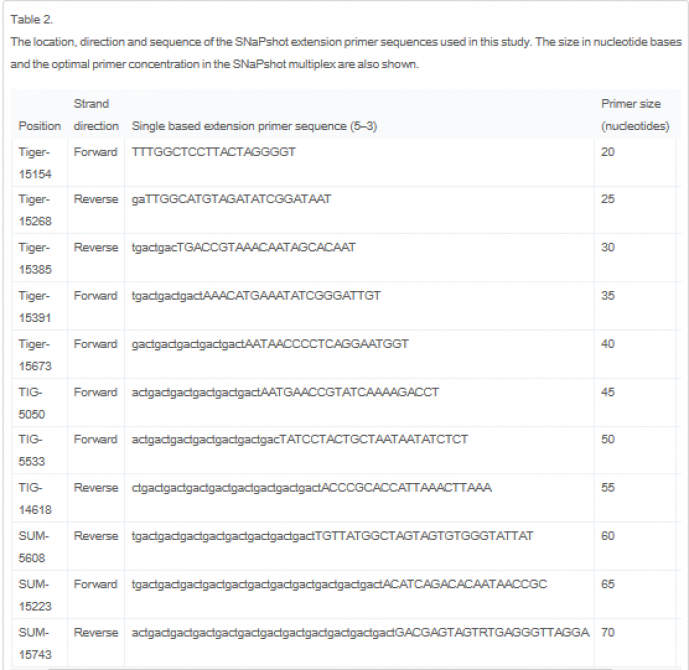Viewport: 689px width, 670px height.
Task: Click the TIG-5533 row's Forward cell
Action: pyautogui.click(x=96, y=439)
